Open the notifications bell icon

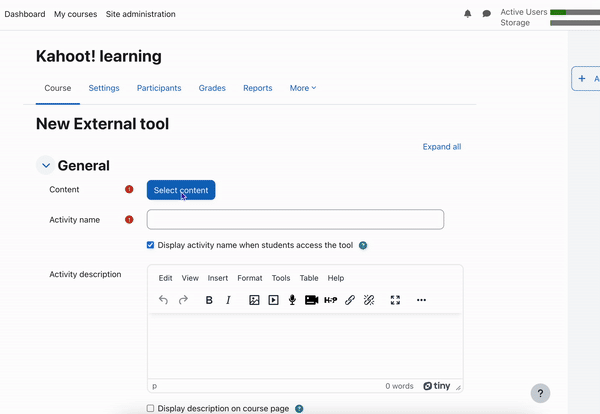click(x=467, y=14)
